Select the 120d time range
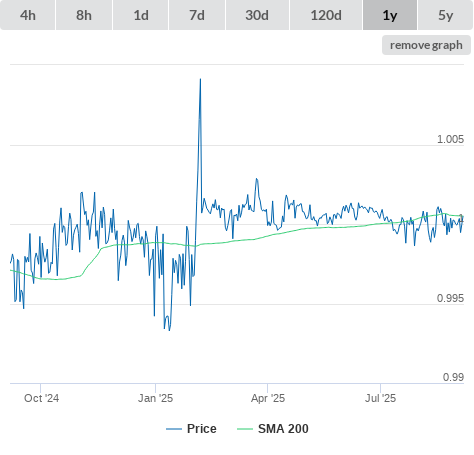 click(326, 15)
